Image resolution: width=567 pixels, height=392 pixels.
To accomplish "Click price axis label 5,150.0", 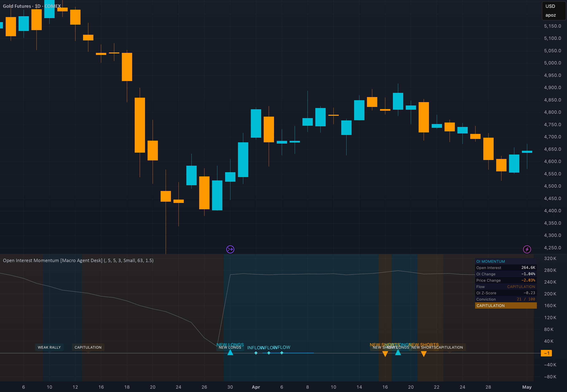I will pos(552,26).
